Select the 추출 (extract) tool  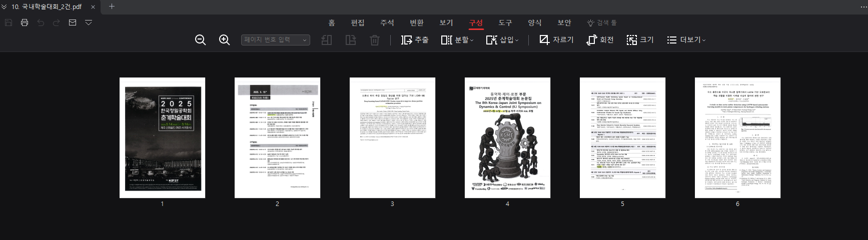coord(415,40)
